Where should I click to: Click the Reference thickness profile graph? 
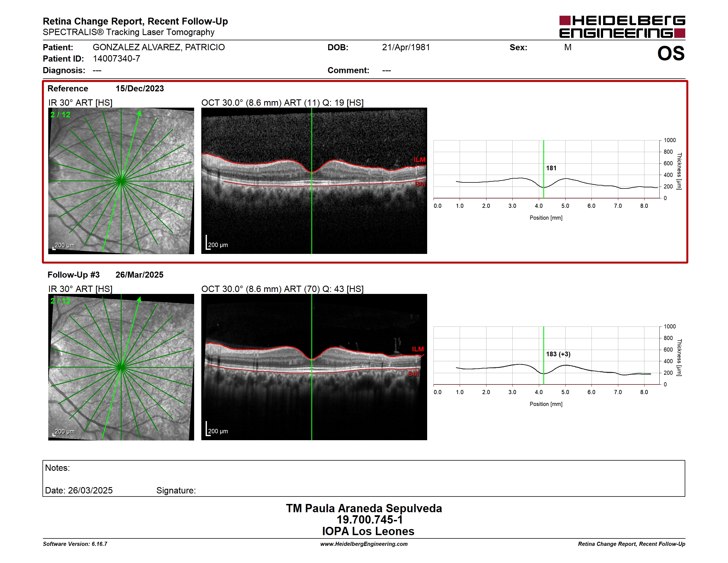(x=547, y=169)
